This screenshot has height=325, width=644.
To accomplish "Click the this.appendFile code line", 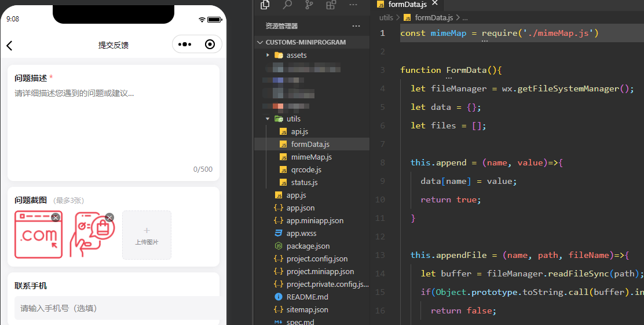I will point(519,255).
